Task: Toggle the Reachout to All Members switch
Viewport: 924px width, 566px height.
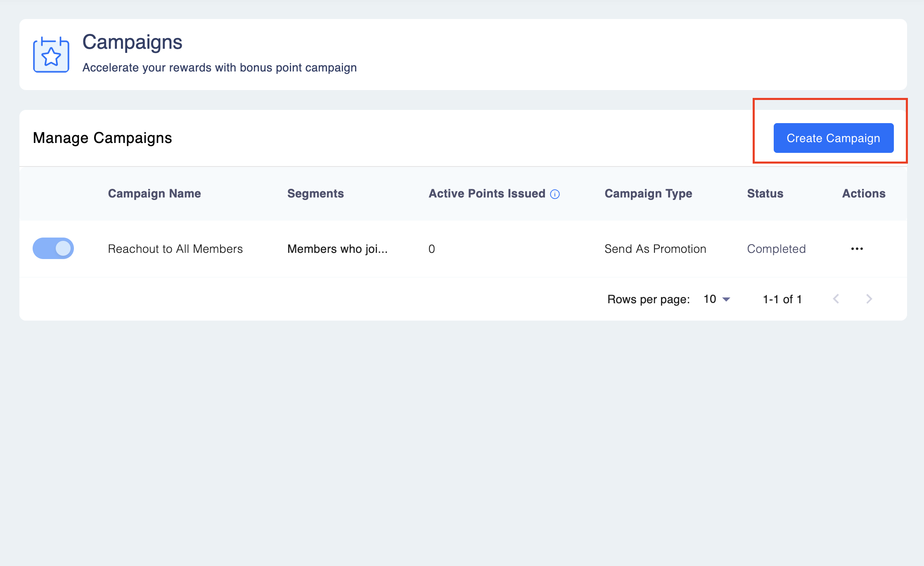Action: 53,248
